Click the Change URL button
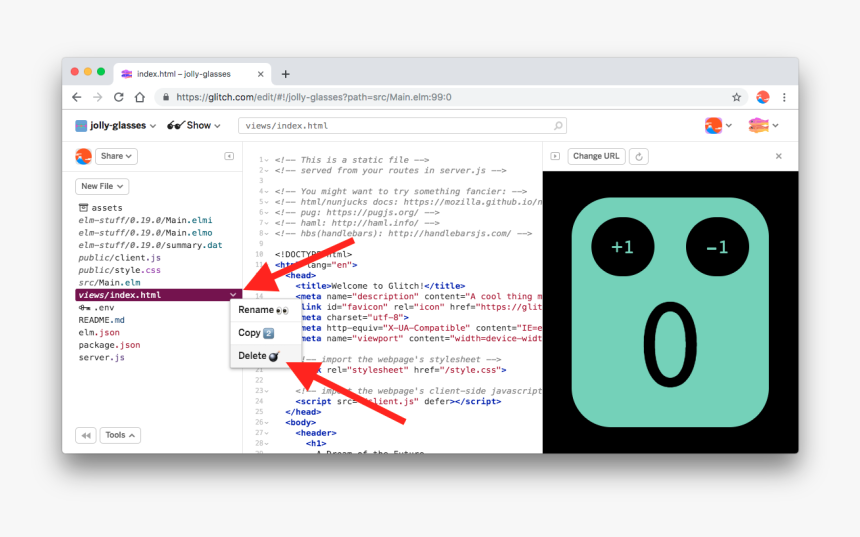 pos(596,156)
